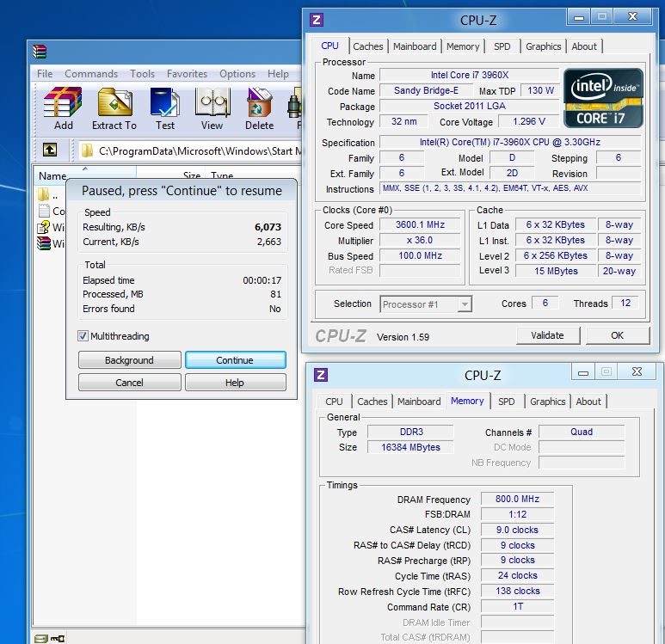Click the WinRAR address path field
The image size is (665, 644).
pos(198,150)
